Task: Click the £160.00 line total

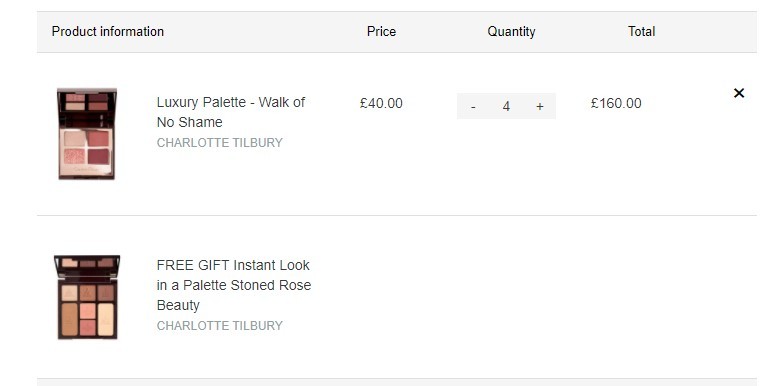Action: [x=616, y=104]
